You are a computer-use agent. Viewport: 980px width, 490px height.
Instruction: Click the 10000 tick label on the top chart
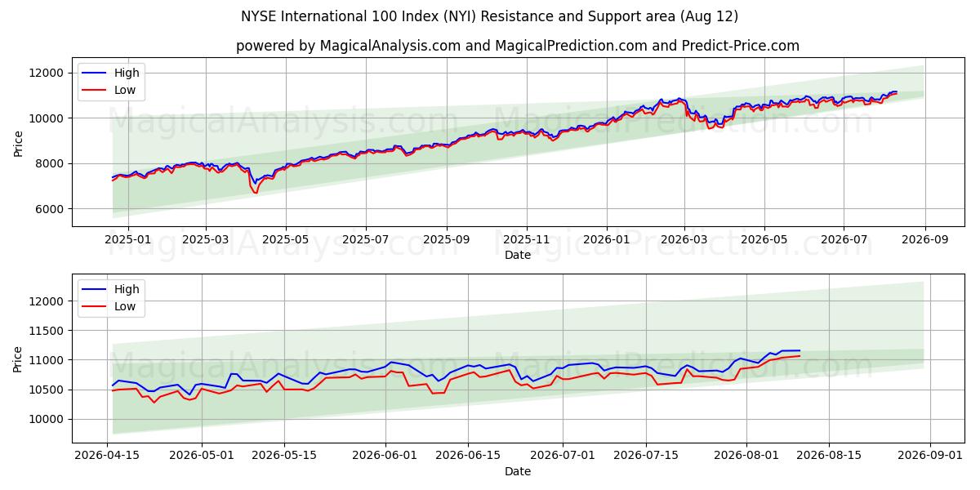(x=47, y=118)
